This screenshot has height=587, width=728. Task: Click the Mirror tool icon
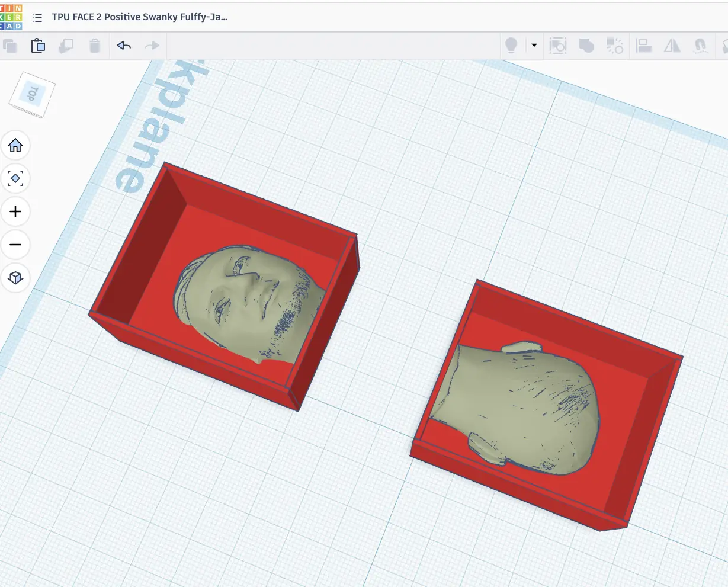click(672, 46)
